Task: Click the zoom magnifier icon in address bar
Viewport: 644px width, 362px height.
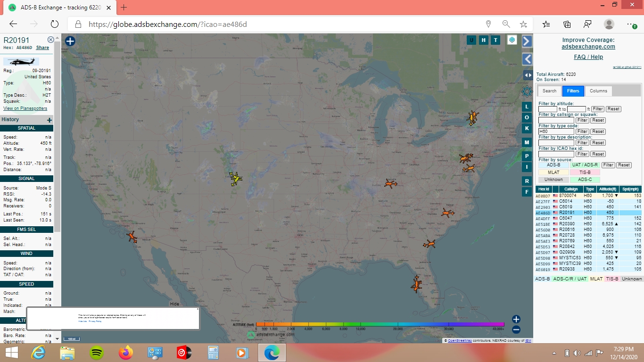Action: (x=506, y=24)
